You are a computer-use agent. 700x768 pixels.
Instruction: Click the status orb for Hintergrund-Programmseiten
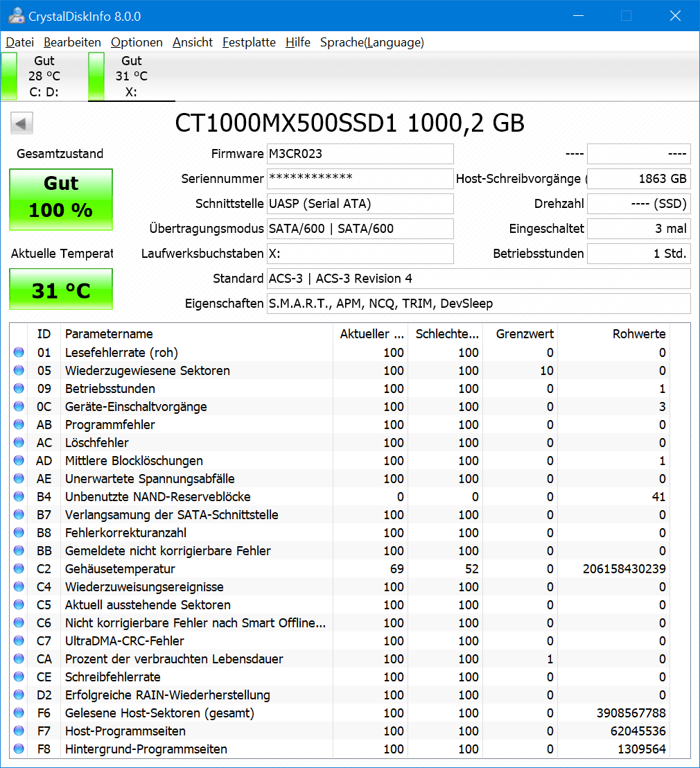coord(19,749)
